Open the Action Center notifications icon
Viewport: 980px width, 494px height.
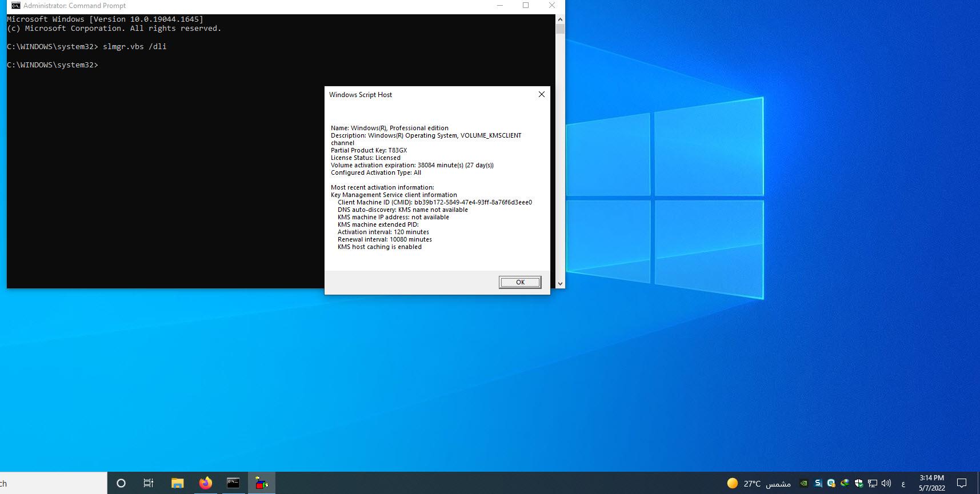tap(962, 483)
